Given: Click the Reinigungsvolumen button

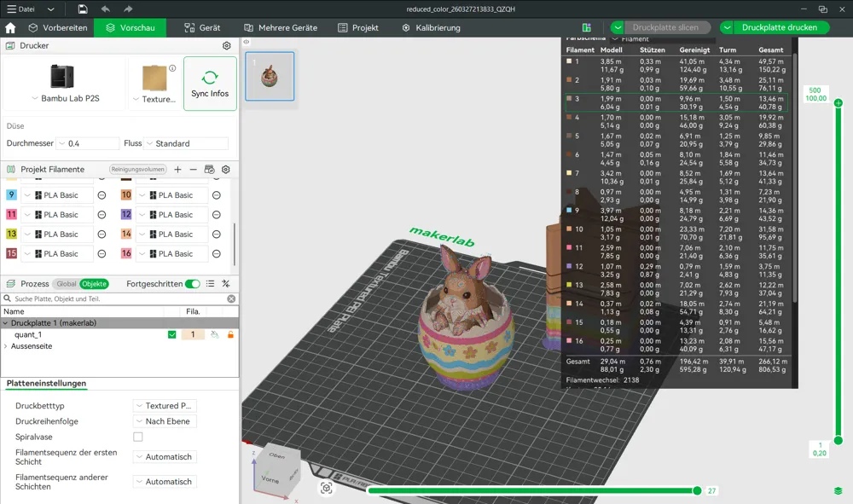Looking at the screenshot, I should click(x=137, y=170).
